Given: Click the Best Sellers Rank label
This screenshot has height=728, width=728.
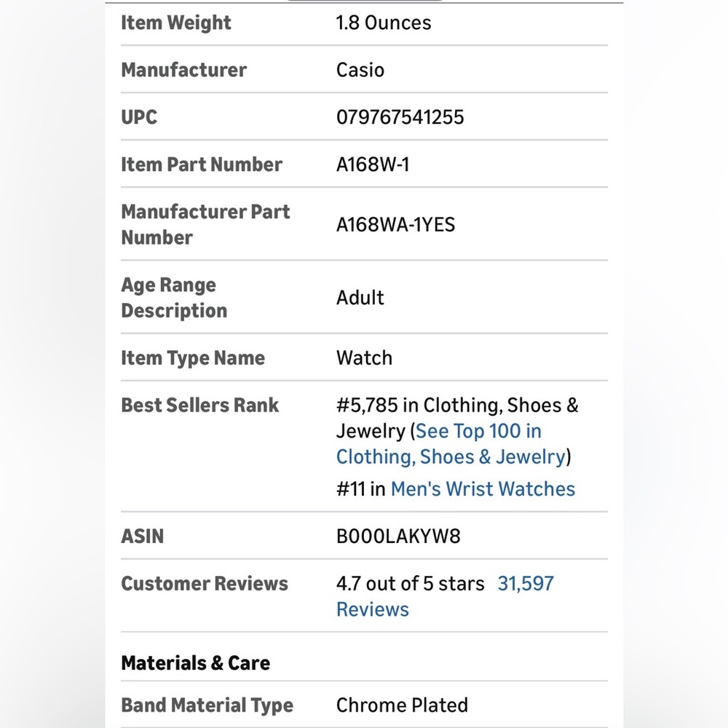Looking at the screenshot, I should click(199, 405).
